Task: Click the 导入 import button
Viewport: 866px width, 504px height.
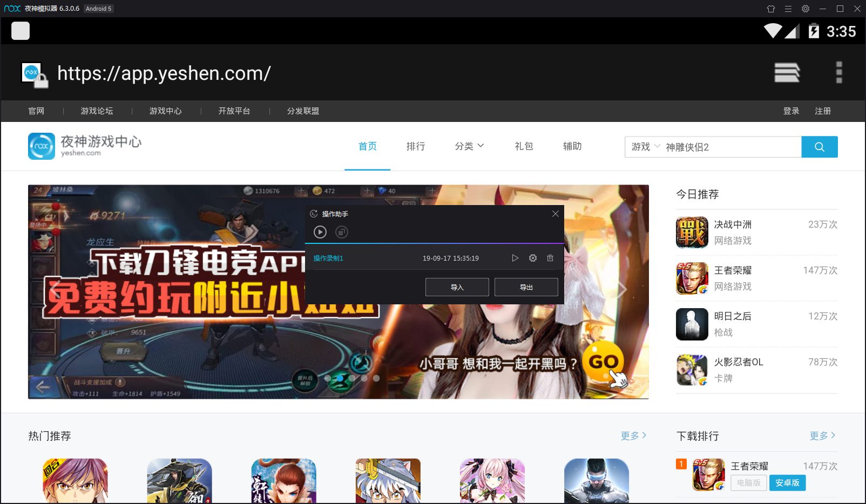Action: point(457,287)
